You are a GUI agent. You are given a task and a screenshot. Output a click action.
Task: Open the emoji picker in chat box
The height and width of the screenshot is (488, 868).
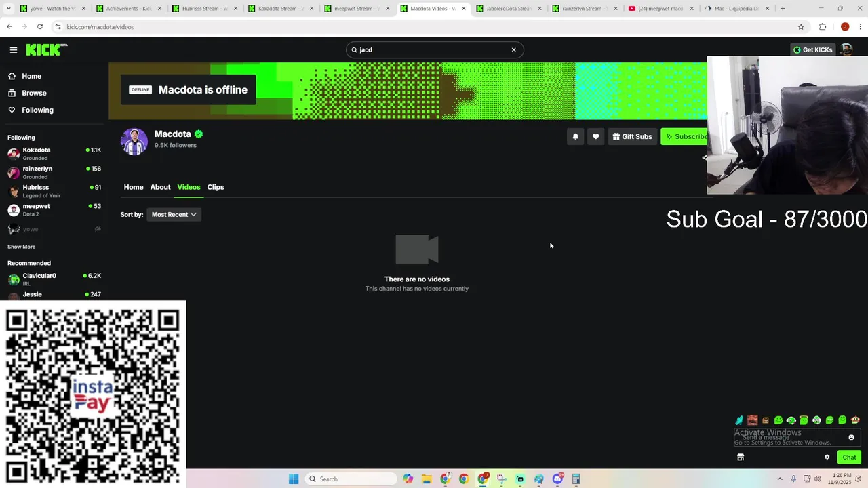[851, 438]
